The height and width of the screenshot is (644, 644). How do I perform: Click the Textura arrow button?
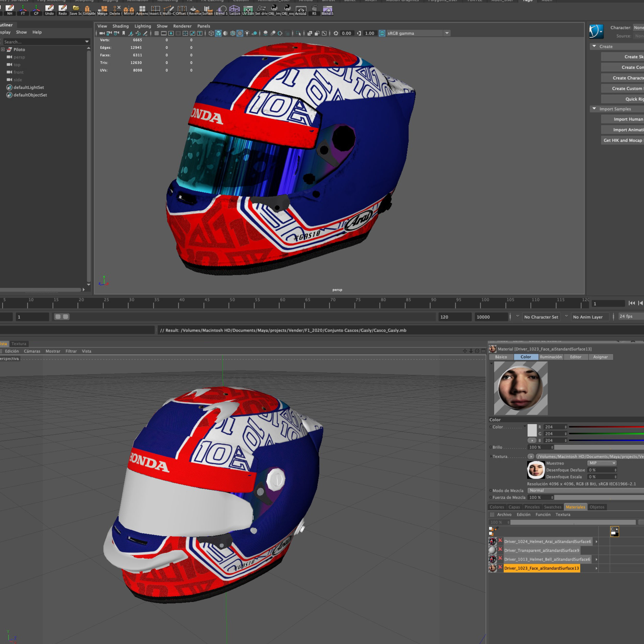coord(531,456)
